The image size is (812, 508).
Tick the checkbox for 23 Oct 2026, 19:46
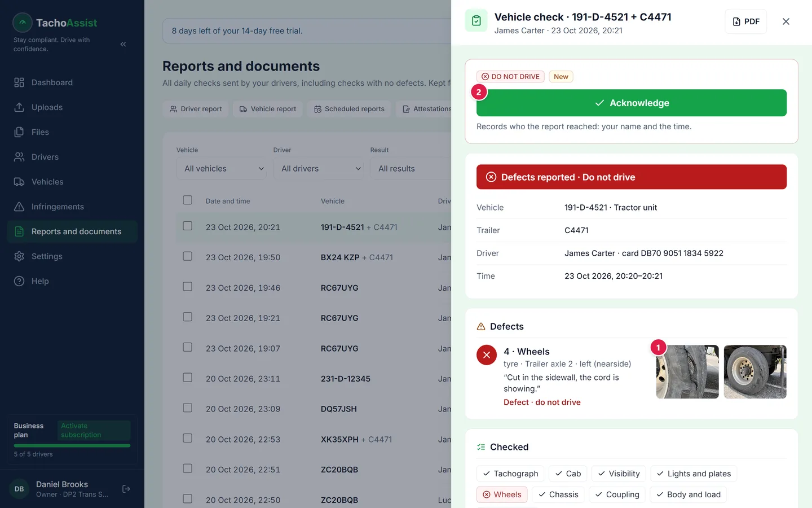[x=188, y=287]
